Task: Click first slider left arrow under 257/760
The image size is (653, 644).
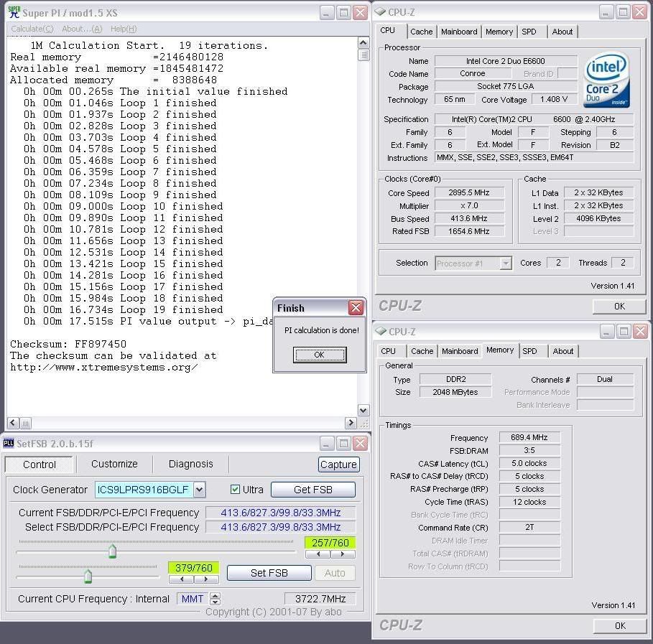Action: tap(318, 554)
